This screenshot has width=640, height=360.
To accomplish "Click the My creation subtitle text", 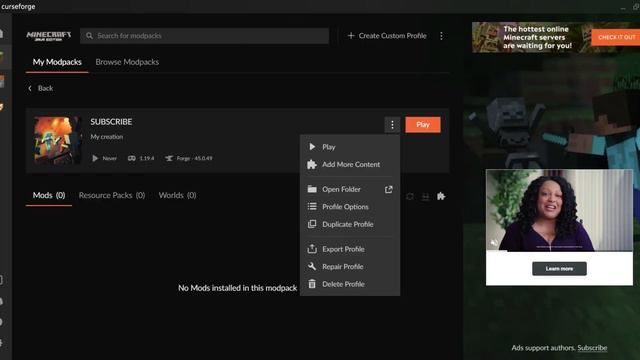I will pos(107,137).
